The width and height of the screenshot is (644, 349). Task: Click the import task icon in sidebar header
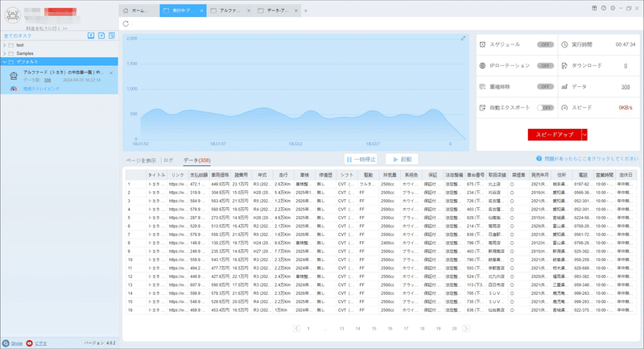(x=91, y=35)
